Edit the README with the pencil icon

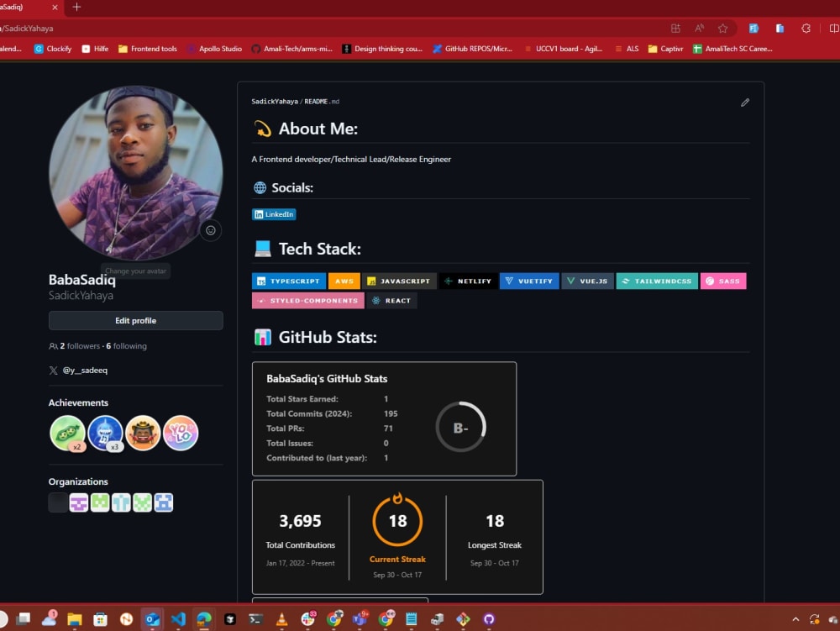pos(744,103)
